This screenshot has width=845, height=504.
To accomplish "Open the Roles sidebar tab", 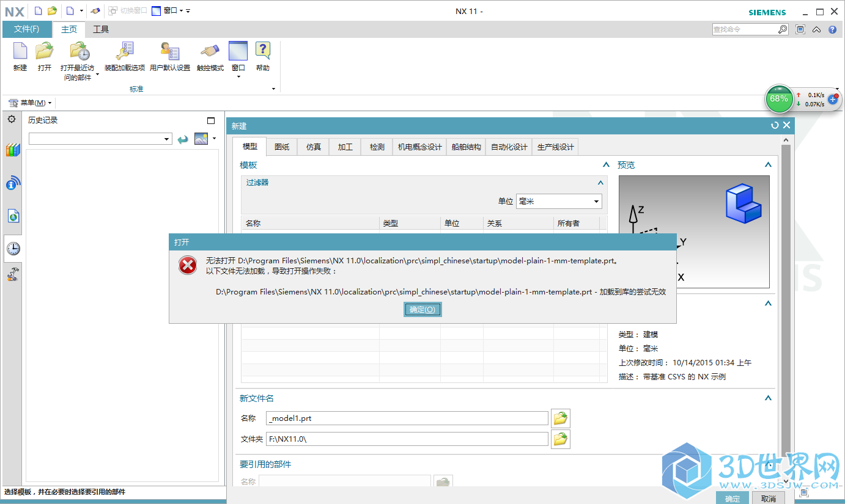I will point(13,275).
